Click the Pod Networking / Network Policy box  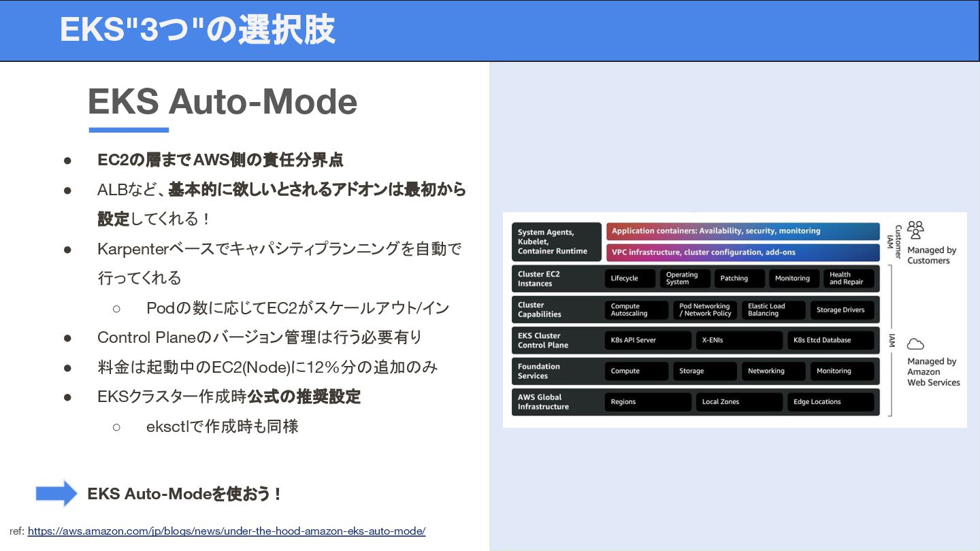point(706,310)
